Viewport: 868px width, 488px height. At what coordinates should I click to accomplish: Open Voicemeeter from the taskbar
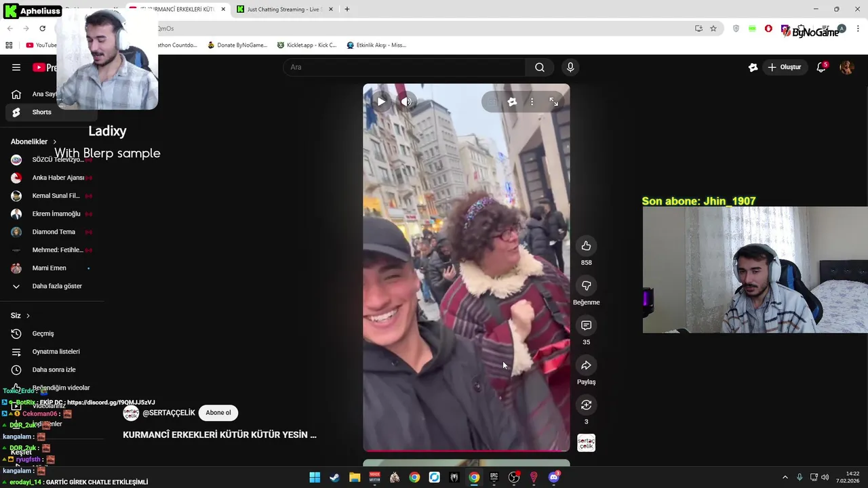click(x=374, y=478)
